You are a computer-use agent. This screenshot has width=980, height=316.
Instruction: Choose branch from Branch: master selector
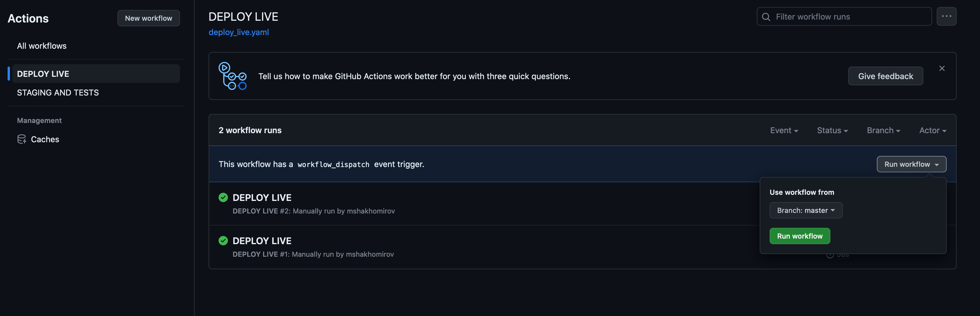[x=805, y=210]
